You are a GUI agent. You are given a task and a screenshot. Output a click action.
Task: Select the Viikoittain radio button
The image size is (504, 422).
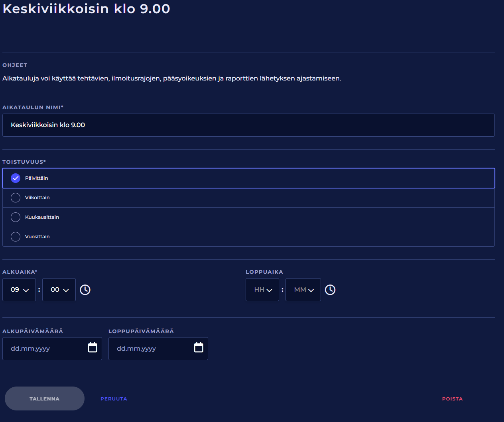(x=16, y=198)
